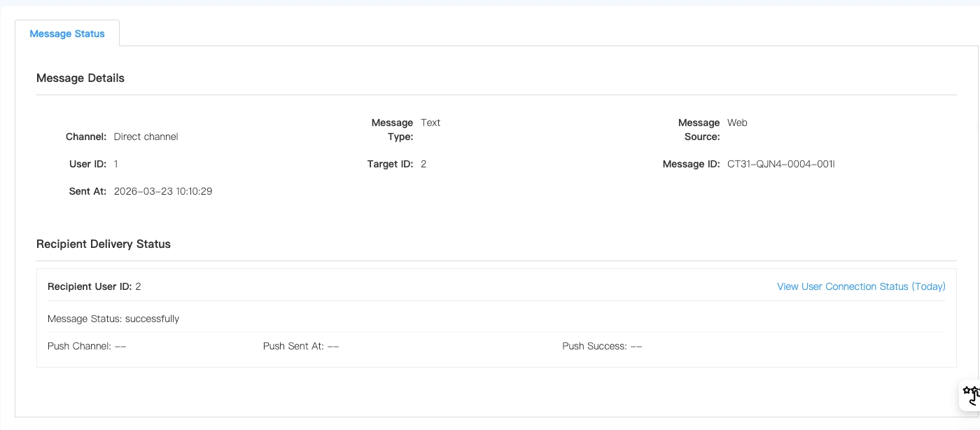Screen dimensions: 980x430
Task: Click the Sent At field label
Action: (x=87, y=191)
